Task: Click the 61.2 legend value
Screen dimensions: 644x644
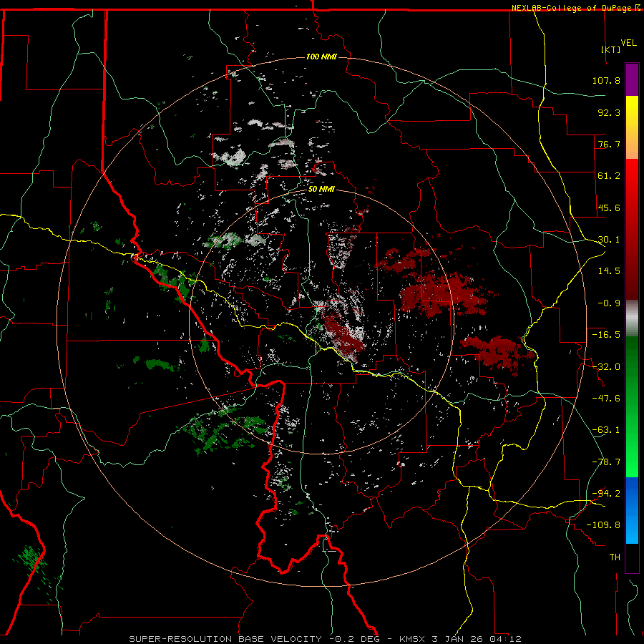Action: pos(609,176)
